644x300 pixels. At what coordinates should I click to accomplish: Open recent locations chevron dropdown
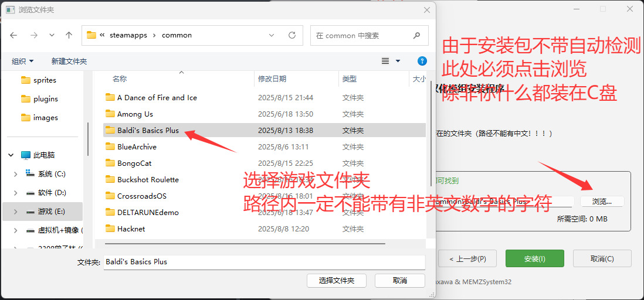[x=52, y=35]
